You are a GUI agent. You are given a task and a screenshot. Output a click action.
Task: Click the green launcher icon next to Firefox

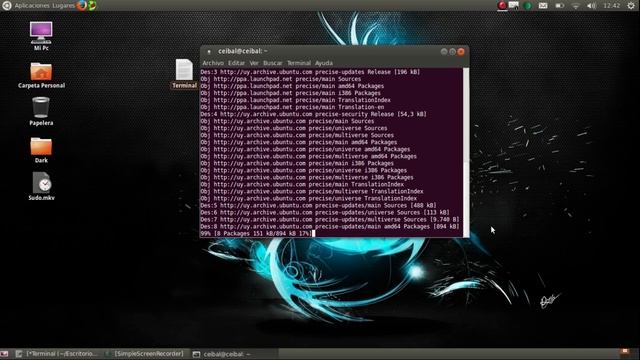(92, 5)
